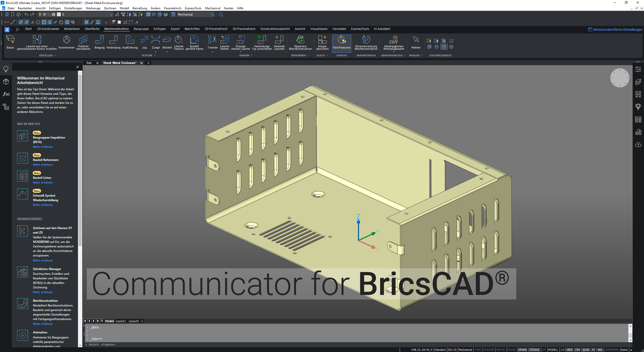Disable OFANG in the status bar

click(x=522, y=350)
